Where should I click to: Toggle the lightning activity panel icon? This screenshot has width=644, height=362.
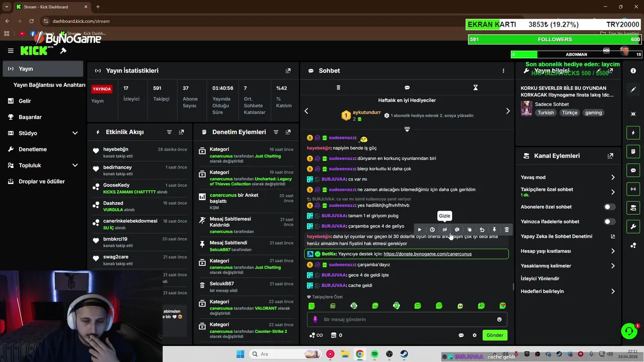pyautogui.click(x=633, y=133)
